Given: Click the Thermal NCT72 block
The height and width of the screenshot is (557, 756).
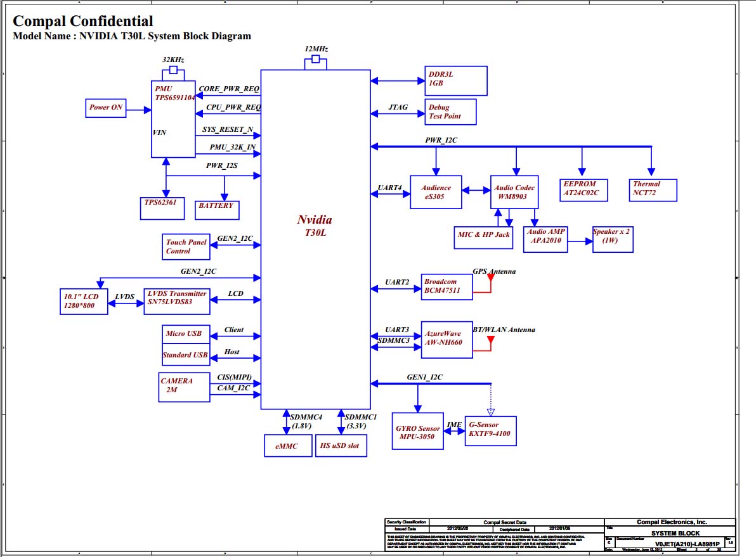Looking at the screenshot, I should click(653, 190).
